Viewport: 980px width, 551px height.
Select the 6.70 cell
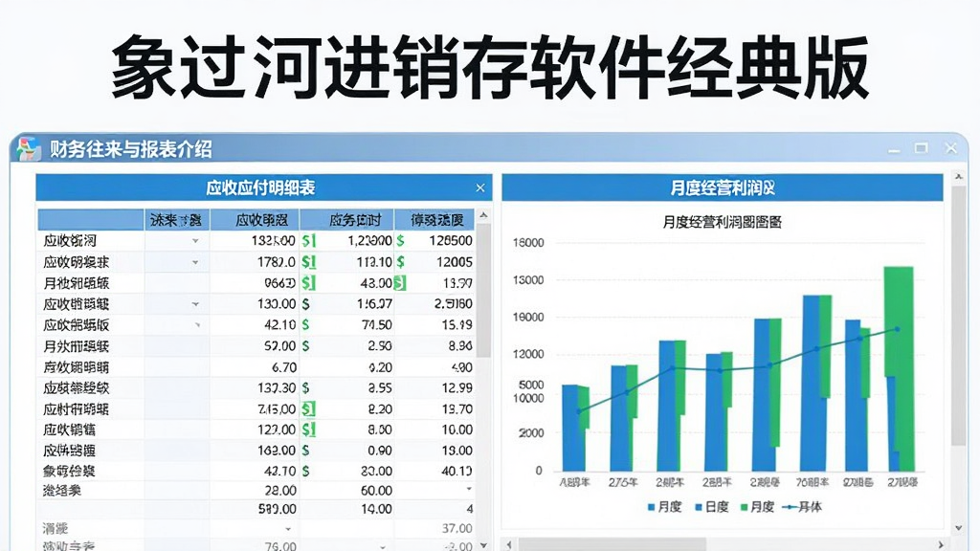coord(255,367)
